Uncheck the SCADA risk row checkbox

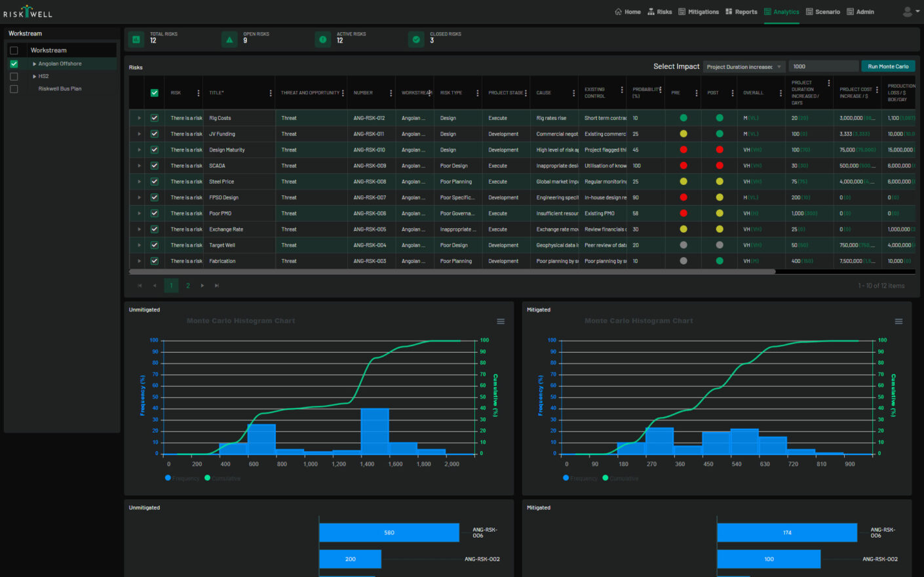[x=155, y=166]
